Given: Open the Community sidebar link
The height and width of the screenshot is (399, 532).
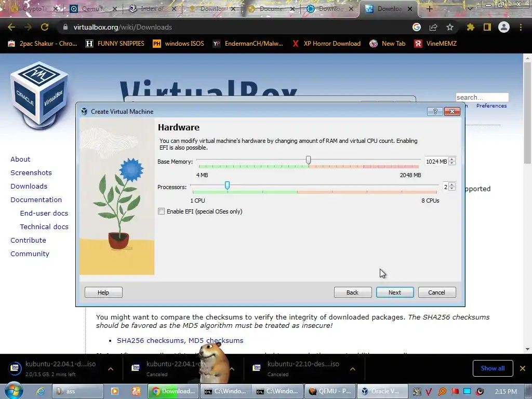Looking at the screenshot, I should click(x=30, y=254).
